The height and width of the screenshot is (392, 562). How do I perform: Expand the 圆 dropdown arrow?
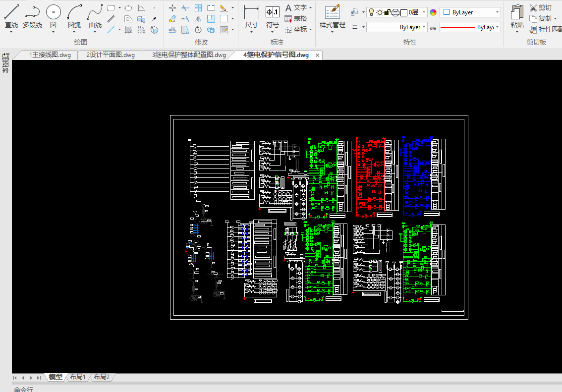coord(54,32)
